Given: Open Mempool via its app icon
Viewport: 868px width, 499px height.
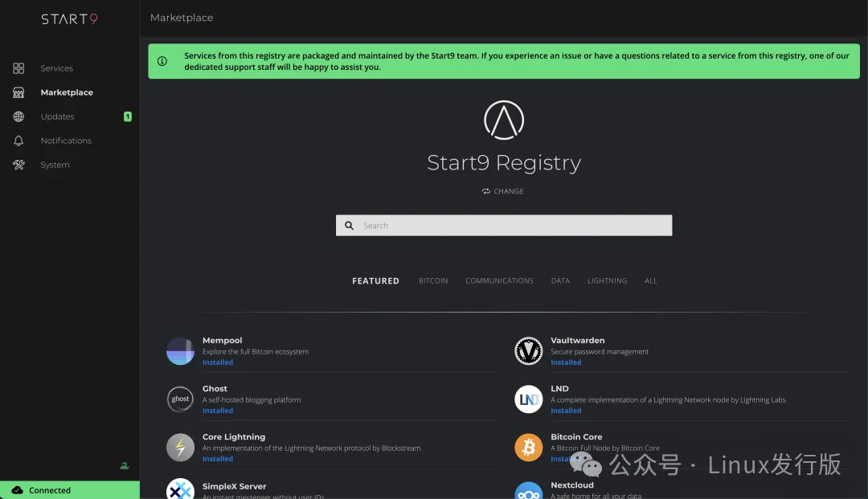Looking at the screenshot, I should (x=181, y=350).
